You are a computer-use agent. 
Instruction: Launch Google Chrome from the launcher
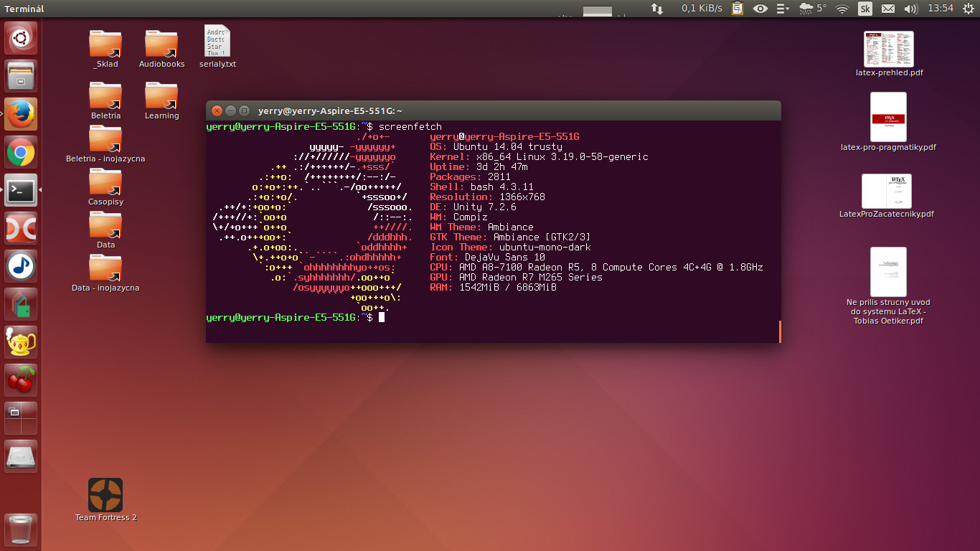tap(21, 152)
